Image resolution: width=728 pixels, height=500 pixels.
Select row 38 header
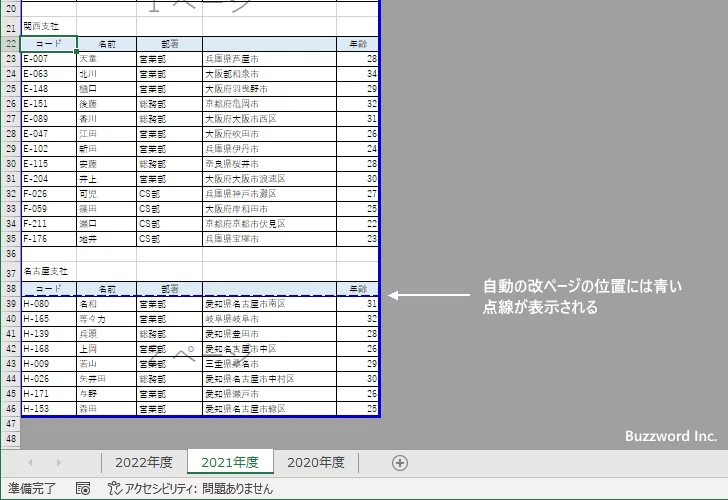pos(10,289)
